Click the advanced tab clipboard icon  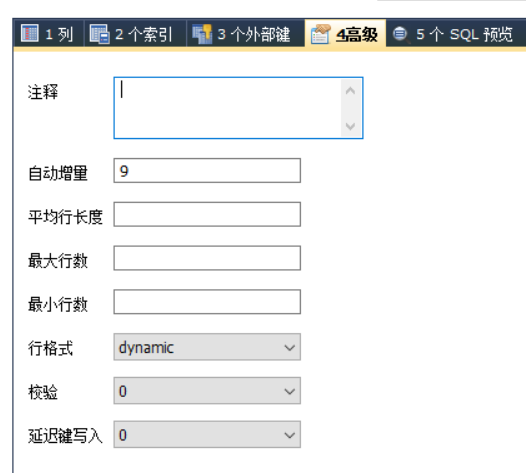coord(321,34)
